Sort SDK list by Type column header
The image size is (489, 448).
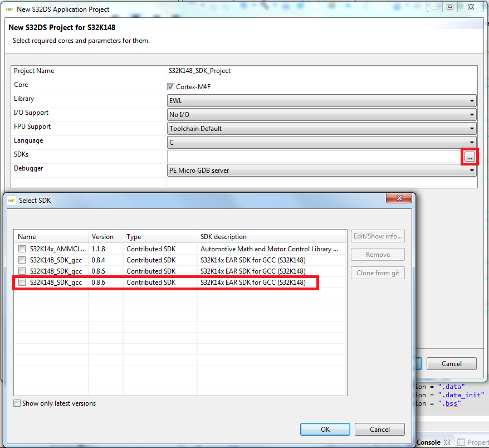pyautogui.click(x=160, y=237)
